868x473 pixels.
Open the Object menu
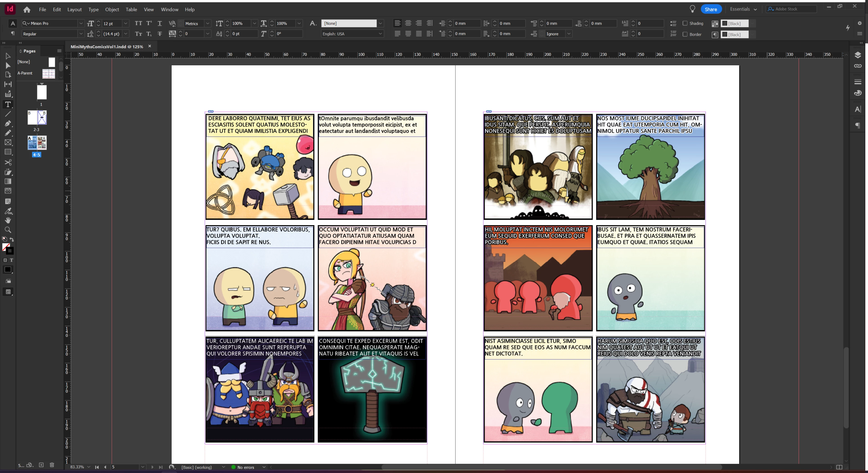click(112, 9)
